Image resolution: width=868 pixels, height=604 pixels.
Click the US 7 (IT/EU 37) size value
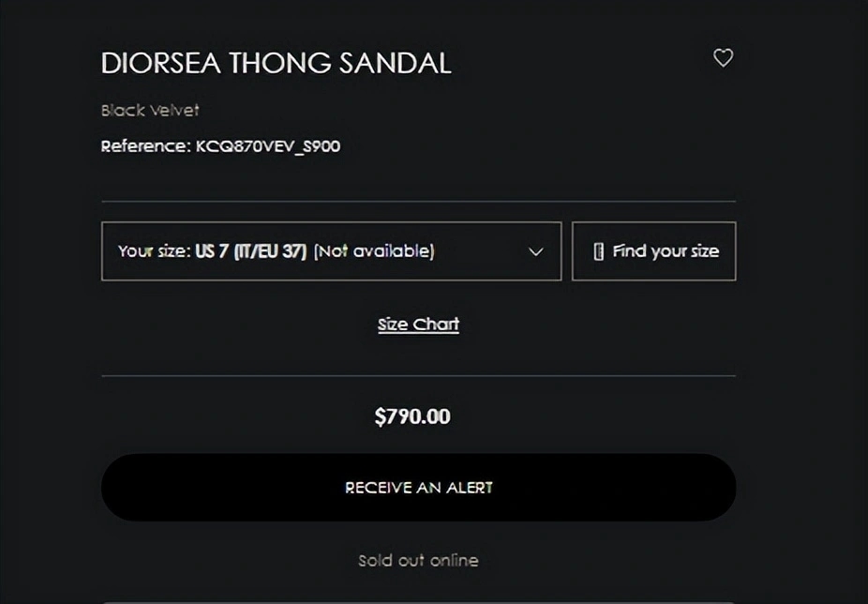[x=250, y=251]
